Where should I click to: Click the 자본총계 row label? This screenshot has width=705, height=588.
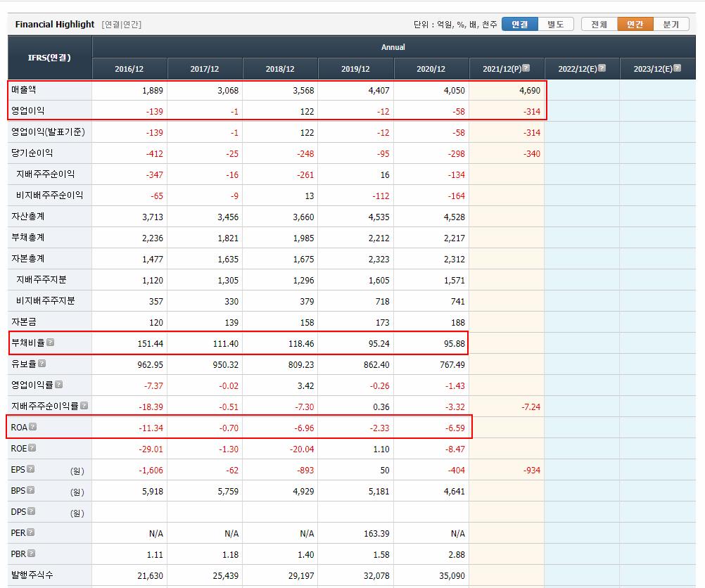click(x=28, y=259)
